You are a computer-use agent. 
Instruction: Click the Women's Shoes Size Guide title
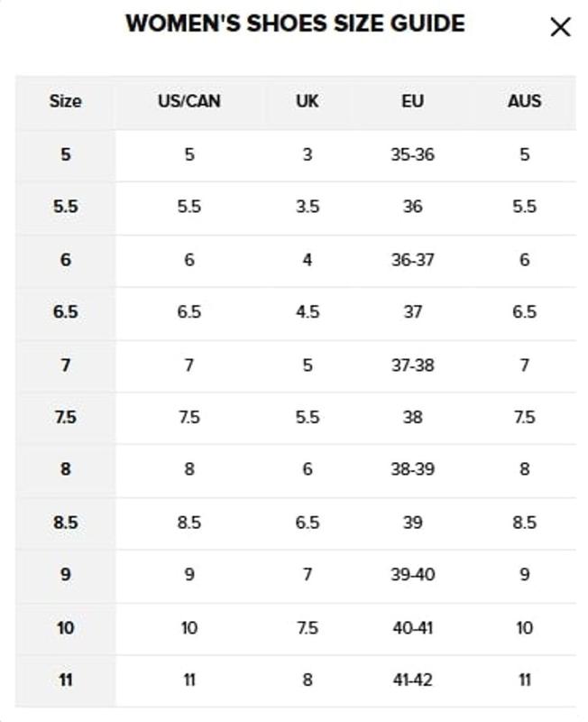pyautogui.click(x=295, y=24)
